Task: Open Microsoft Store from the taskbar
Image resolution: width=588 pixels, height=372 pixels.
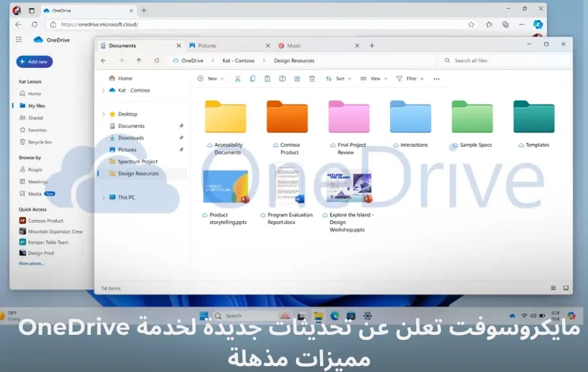Action: [x=351, y=316]
